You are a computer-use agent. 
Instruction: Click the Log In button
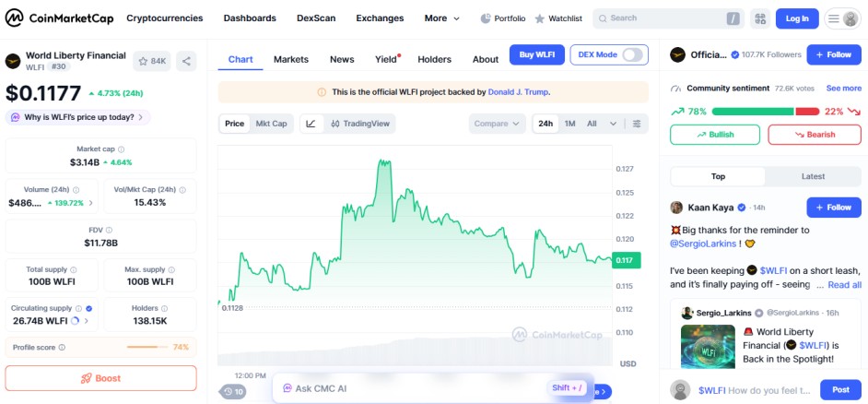point(797,18)
